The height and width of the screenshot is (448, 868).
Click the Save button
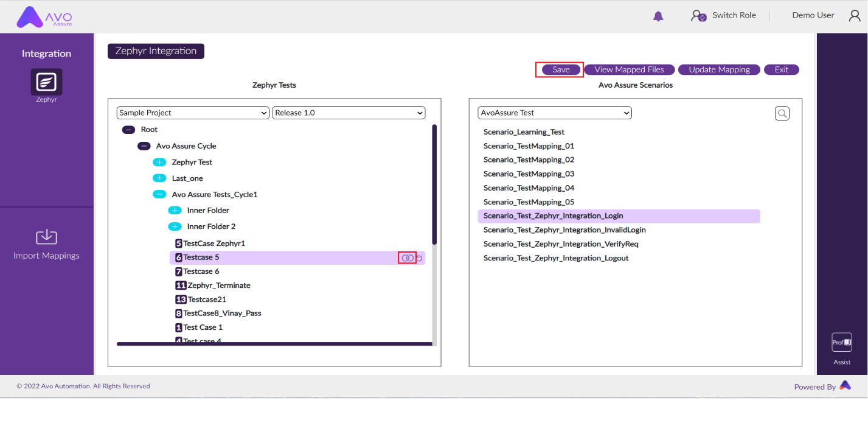click(x=561, y=69)
